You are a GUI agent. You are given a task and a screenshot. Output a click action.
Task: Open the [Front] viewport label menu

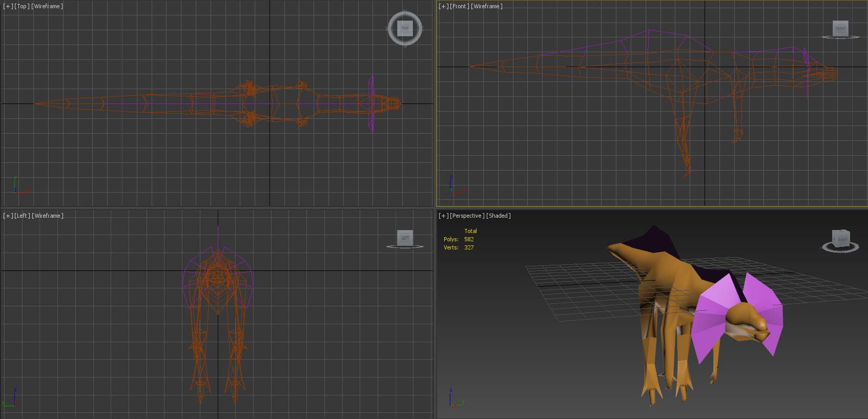460,6
